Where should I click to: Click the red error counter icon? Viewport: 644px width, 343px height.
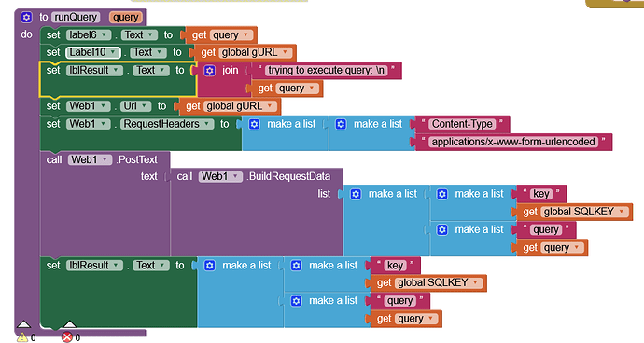67,337
